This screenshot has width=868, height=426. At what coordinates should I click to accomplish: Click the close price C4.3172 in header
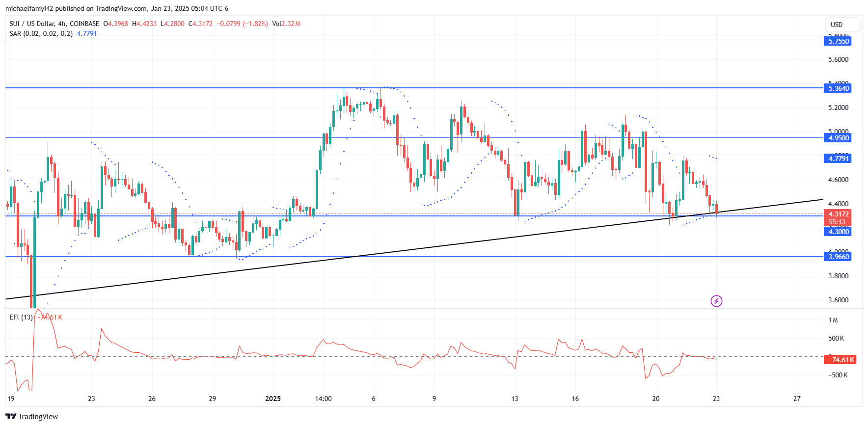click(201, 24)
